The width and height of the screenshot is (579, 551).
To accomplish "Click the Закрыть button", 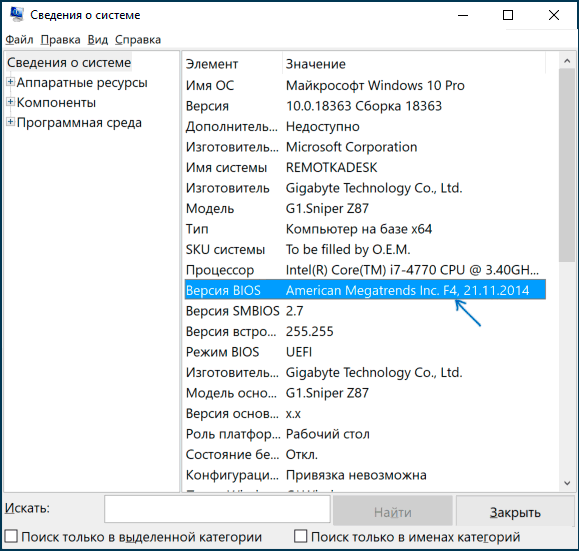I will tap(515, 511).
